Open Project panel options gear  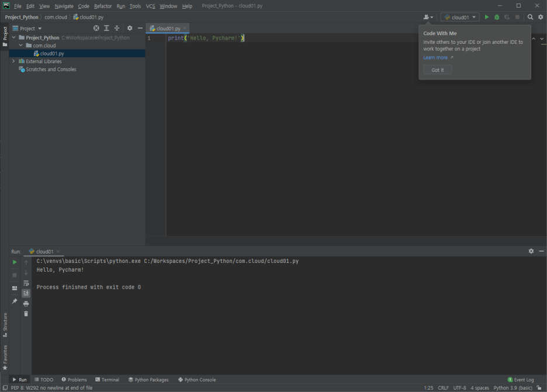point(130,28)
